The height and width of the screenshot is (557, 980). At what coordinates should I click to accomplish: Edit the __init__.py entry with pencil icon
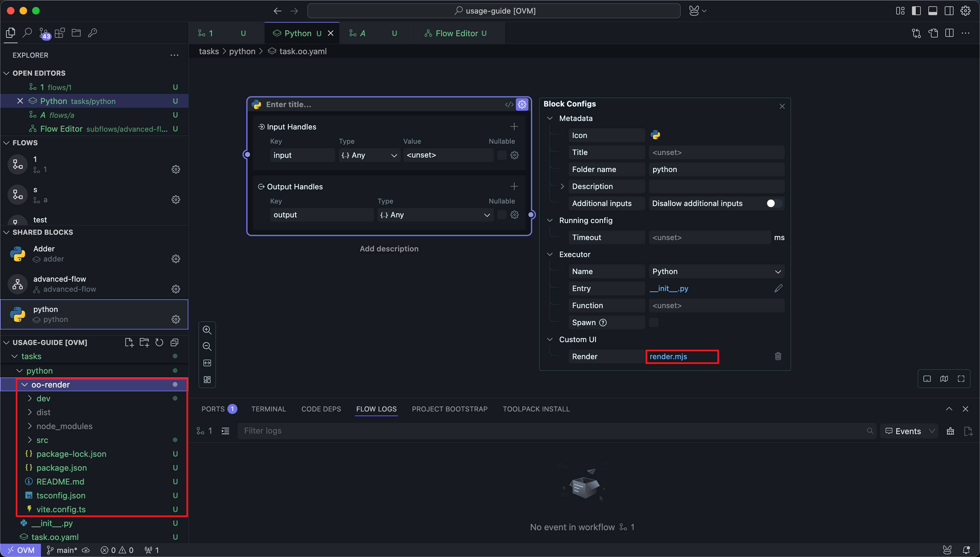click(x=778, y=288)
